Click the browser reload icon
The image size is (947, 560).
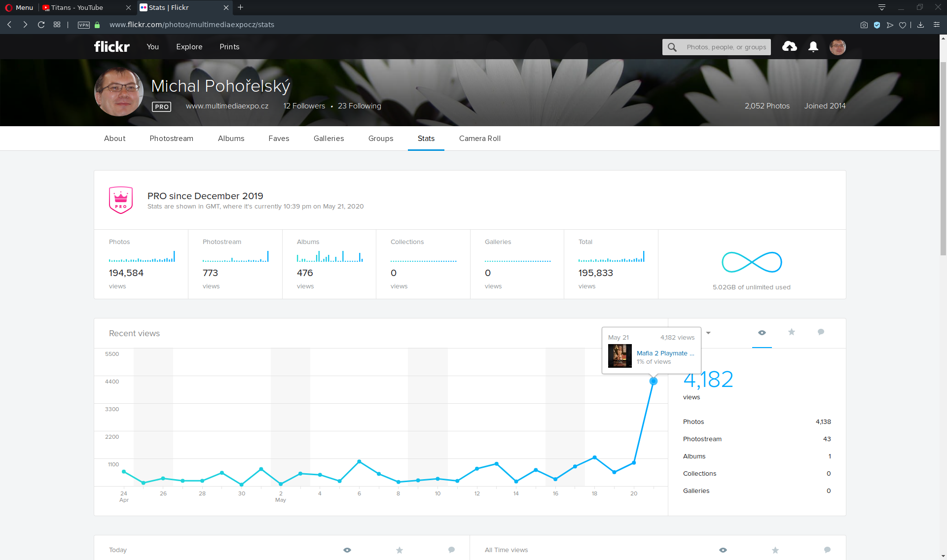41,25
